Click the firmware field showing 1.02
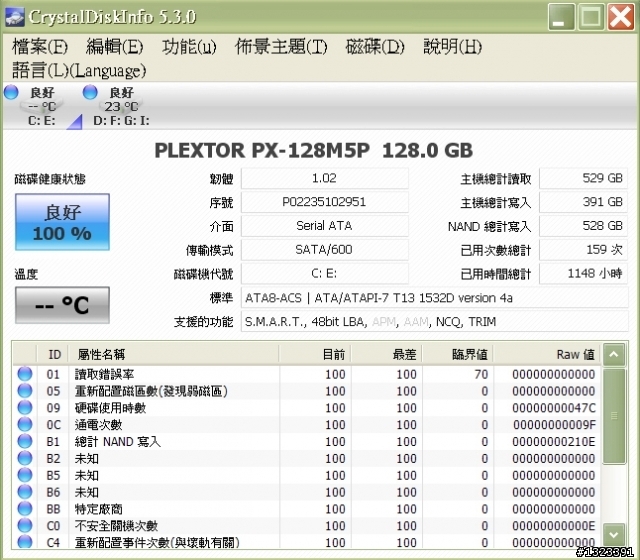Image resolution: width=640 pixels, height=560 pixels. click(x=324, y=178)
